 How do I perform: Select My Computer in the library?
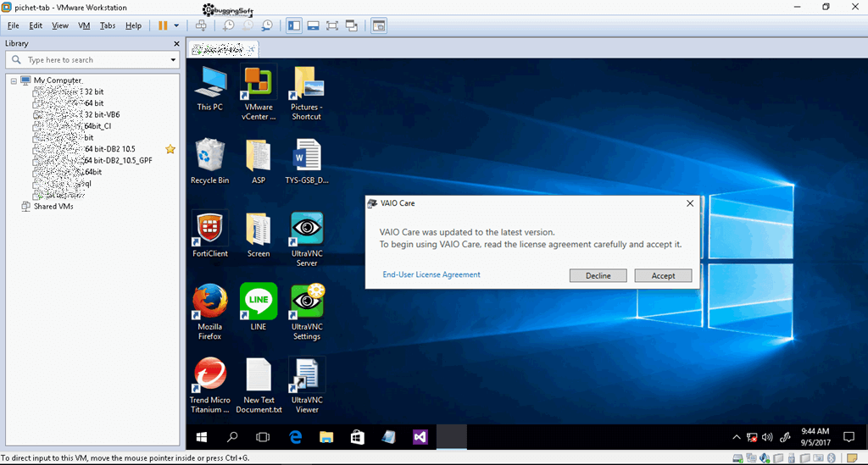(58, 80)
